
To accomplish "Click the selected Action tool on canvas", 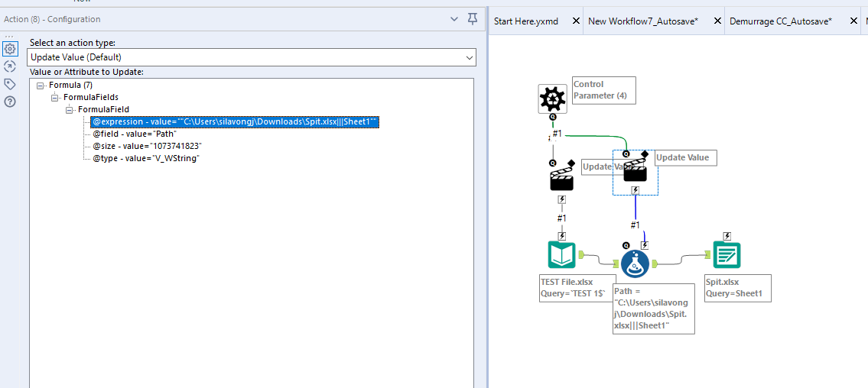I will coord(635,172).
